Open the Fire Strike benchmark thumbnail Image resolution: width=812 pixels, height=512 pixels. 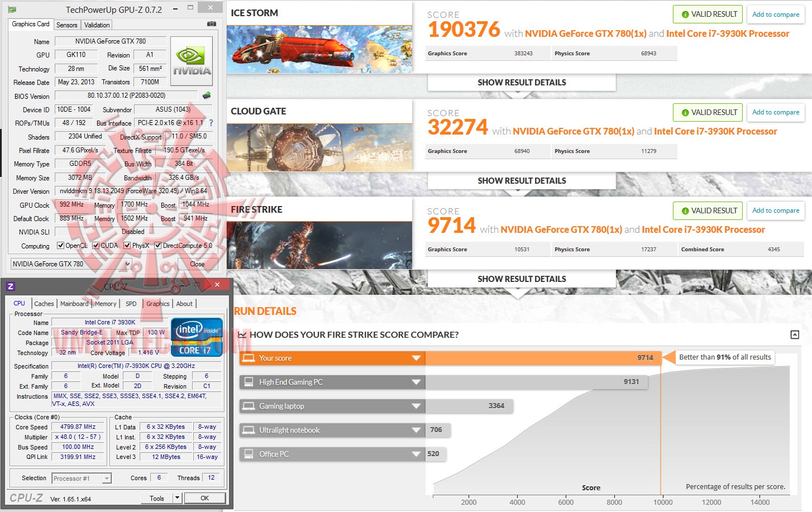319,245
